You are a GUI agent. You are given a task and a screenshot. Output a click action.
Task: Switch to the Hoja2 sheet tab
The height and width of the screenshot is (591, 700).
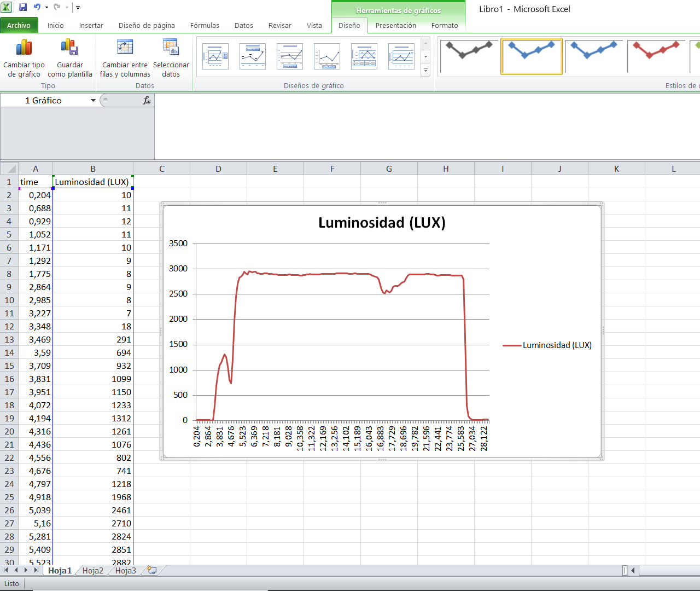[x=93, y=570]
